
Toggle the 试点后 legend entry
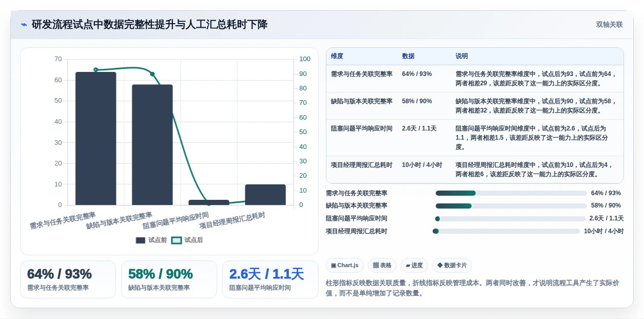(187, 240)
